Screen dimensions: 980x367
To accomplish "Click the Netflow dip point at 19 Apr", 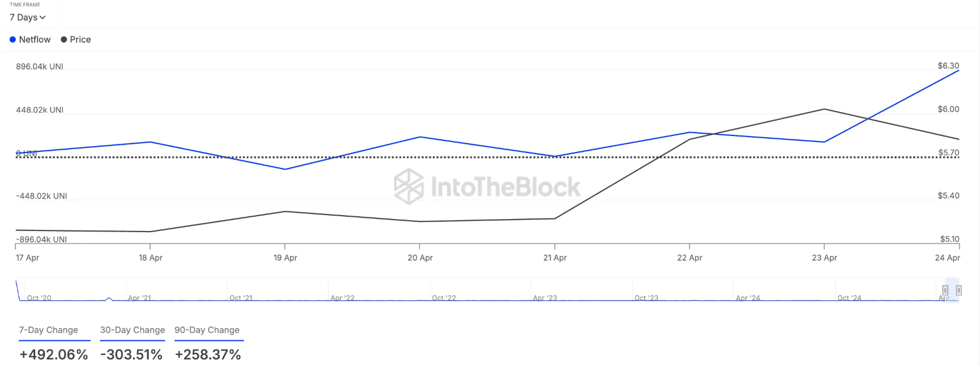I will [285, 169].
